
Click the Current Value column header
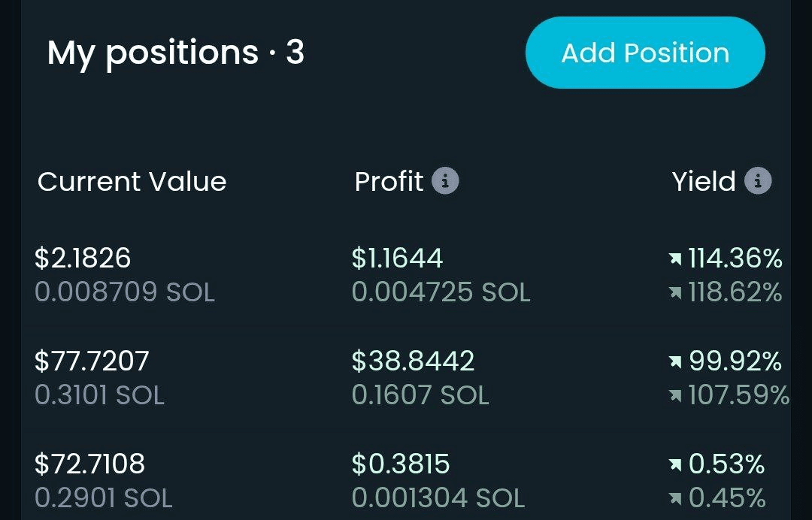point(132,181)
